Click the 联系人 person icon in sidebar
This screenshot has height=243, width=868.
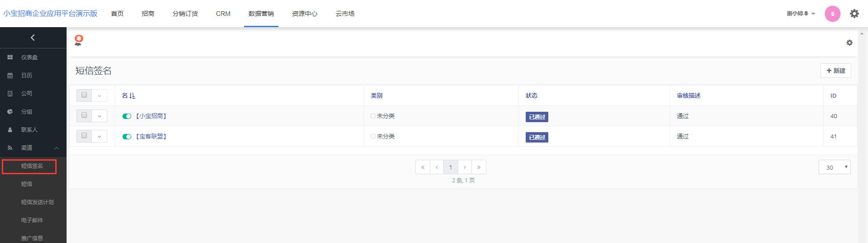pyautogui.click(x=10, y=130)
